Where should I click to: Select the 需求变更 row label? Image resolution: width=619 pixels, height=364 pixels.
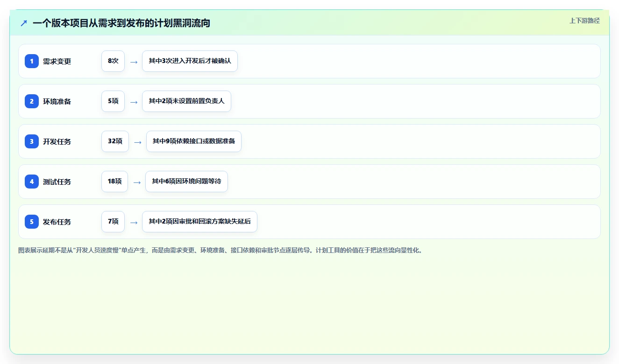57,61
